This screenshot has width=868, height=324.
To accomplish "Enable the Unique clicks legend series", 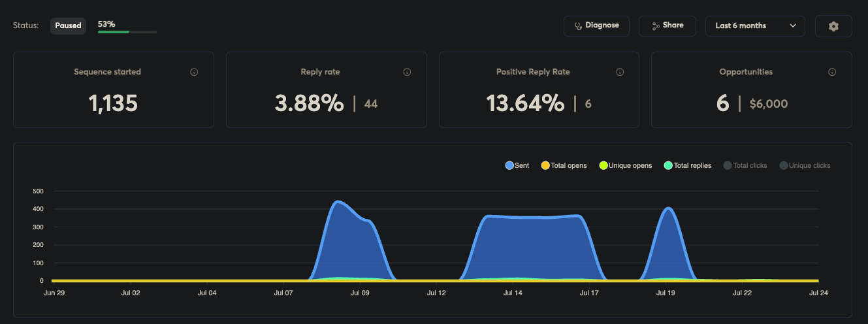I will [x=805, y=166].
